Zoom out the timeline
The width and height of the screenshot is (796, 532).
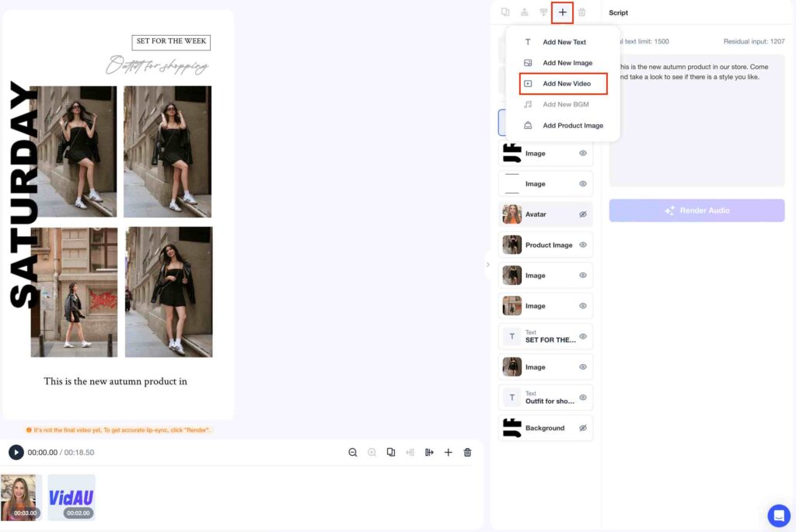click(353, 452)
